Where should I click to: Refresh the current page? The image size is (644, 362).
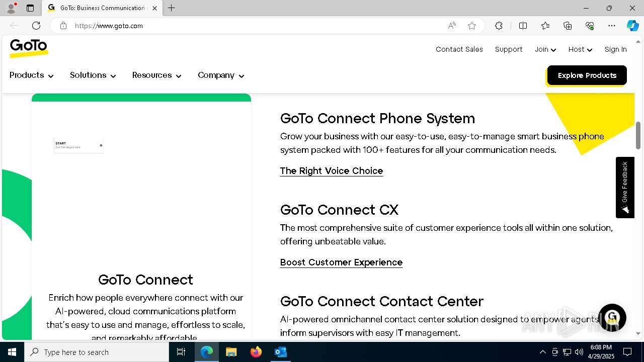point(36,26)
